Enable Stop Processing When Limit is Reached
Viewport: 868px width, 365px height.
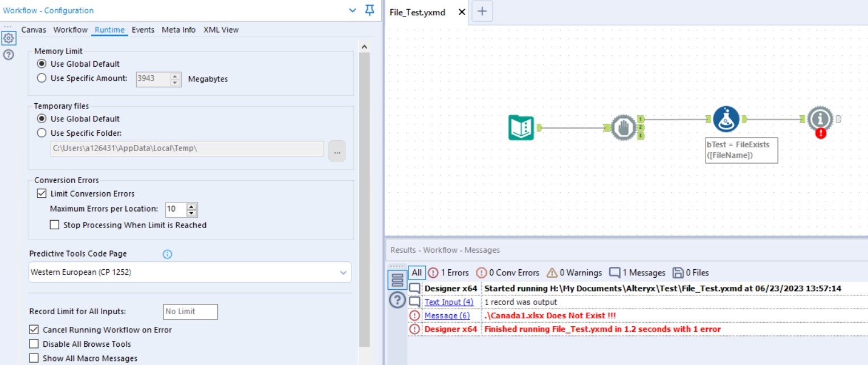tap(55, 225)
